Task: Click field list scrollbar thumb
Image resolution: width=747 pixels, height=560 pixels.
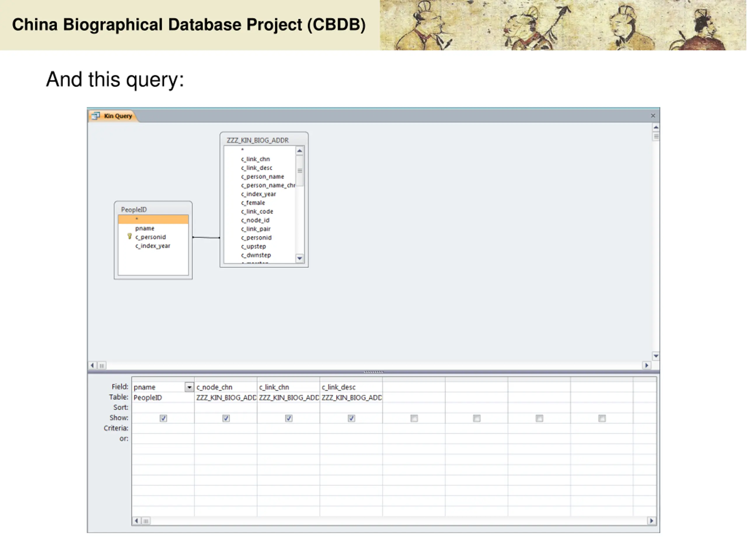Action: click(x=300, y=171)
